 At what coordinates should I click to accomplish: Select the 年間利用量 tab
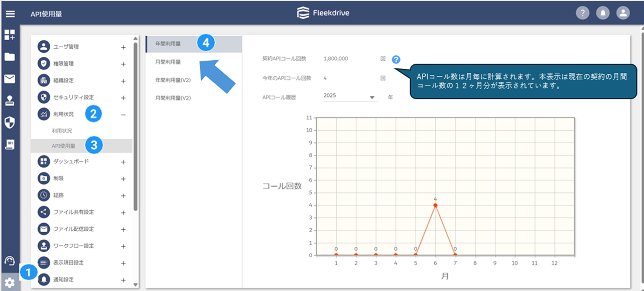pyautogui.click(x=194, y=44)
